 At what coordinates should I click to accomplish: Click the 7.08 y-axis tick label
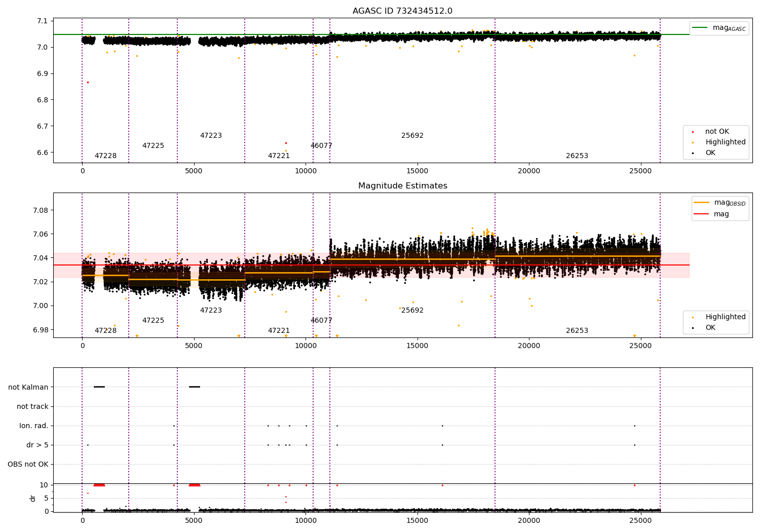(x=41, y=210)
